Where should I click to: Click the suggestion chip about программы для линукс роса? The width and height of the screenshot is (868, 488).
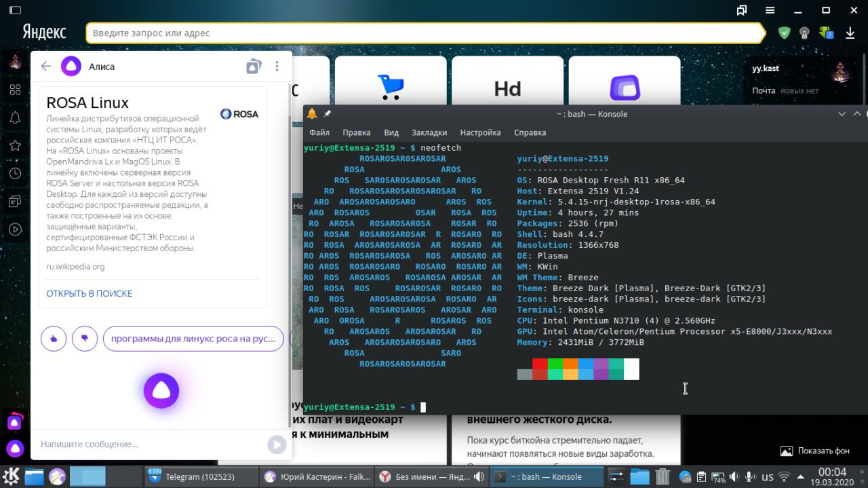click(193, 338)
